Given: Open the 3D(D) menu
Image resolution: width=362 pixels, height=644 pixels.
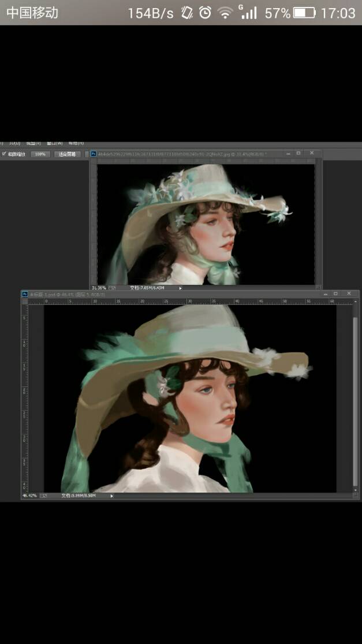Looking at the screenshot, I should [x=15, y=143].
